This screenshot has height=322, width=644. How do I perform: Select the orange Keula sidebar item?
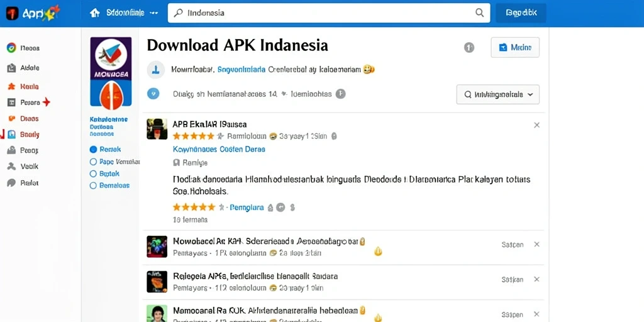[x=23, y=87]
